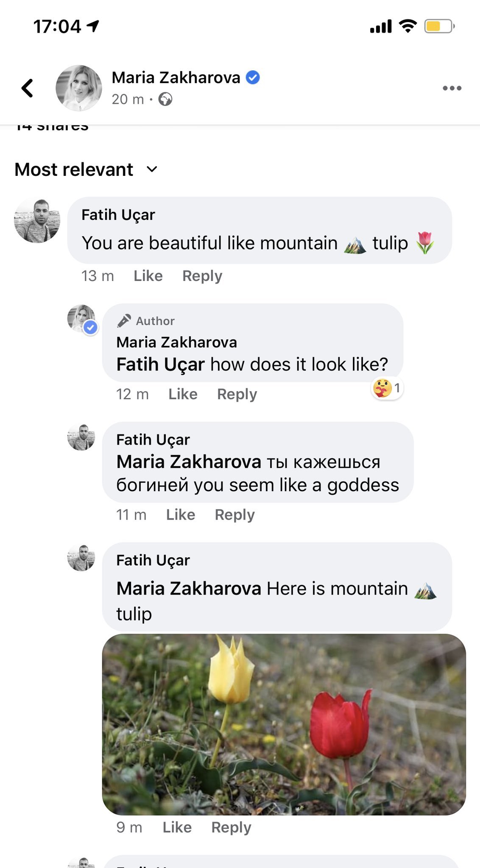Like the 'beautiful like mountain tulip' comment

pos(148,276)
